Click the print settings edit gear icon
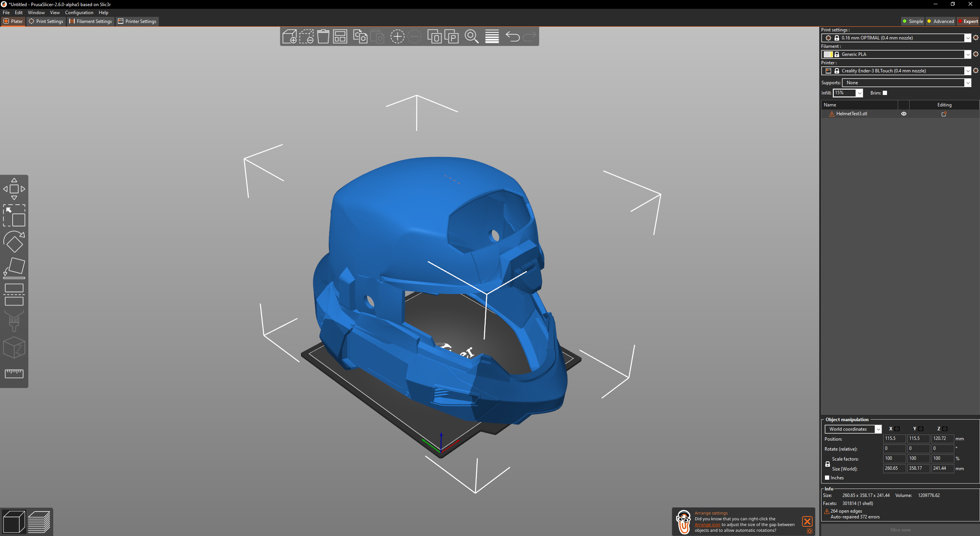 pos(976,38)
